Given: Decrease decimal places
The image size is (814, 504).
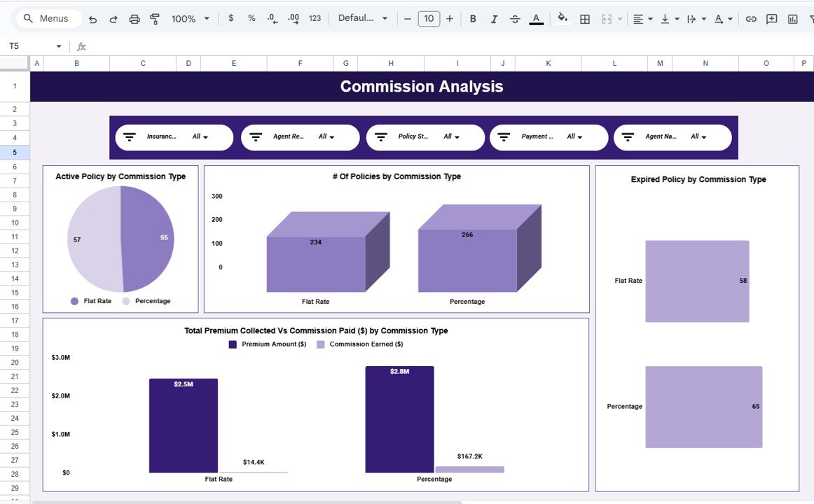Looking at the screenshot, I should pyautogui.click(x=273, y=18).
